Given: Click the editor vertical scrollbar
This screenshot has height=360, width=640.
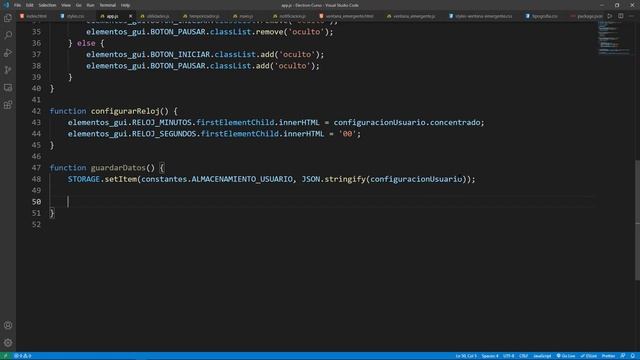Looking at the screenshot, I should [x=637, y=220].
